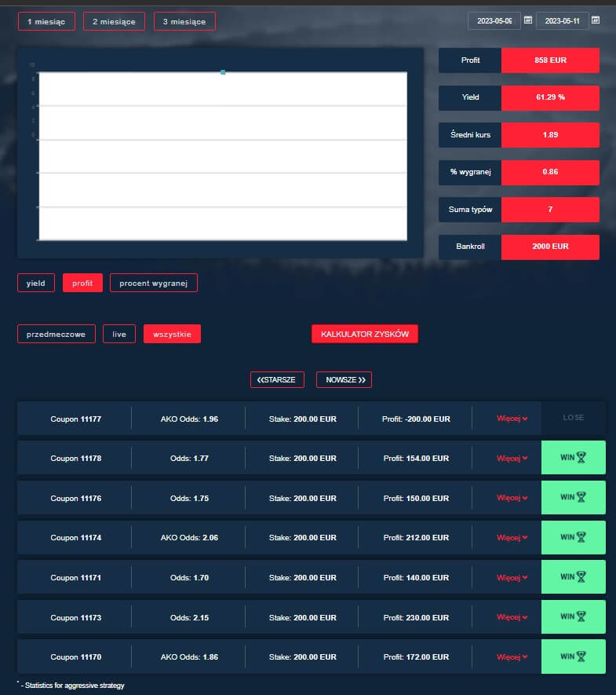Expand Więcej details for Coupon 11174
Image resolution: width=616 pixels, height=695 pixels.
[x=512, y=537]
